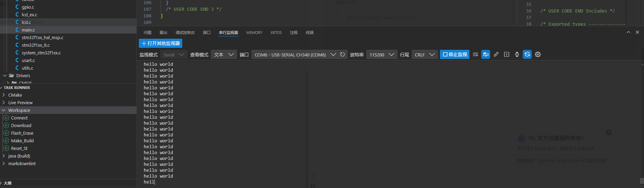Click the serial monitor vertical scrollbar
Screen dimensions: 644x188
pos(642,181)
